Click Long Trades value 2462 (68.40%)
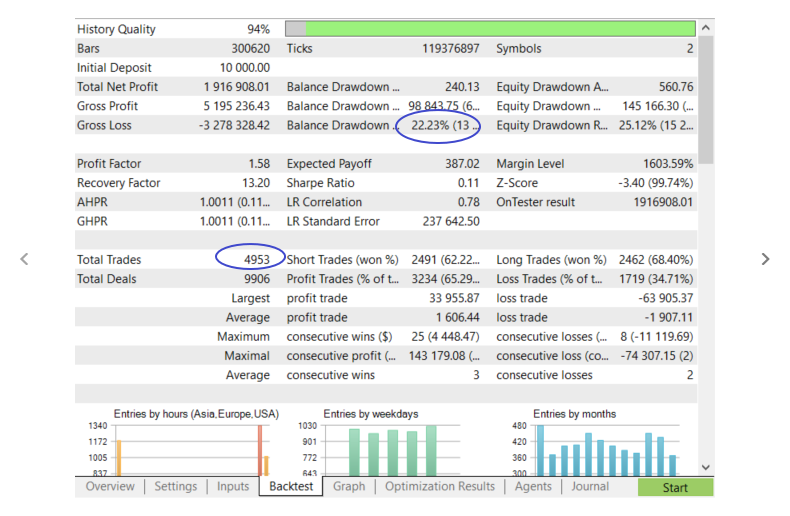790x516 pixels. pyautogui.click(x=655, y=260)
